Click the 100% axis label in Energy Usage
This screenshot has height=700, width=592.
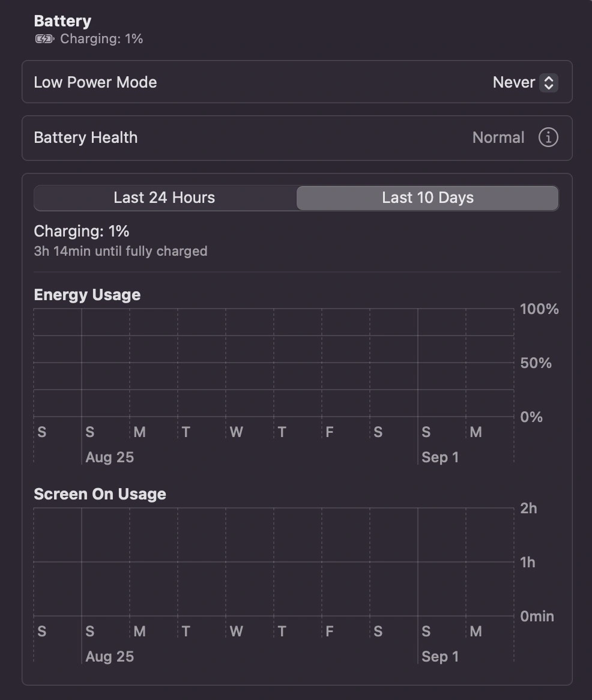pyautogui.click(x=539, y=309)
